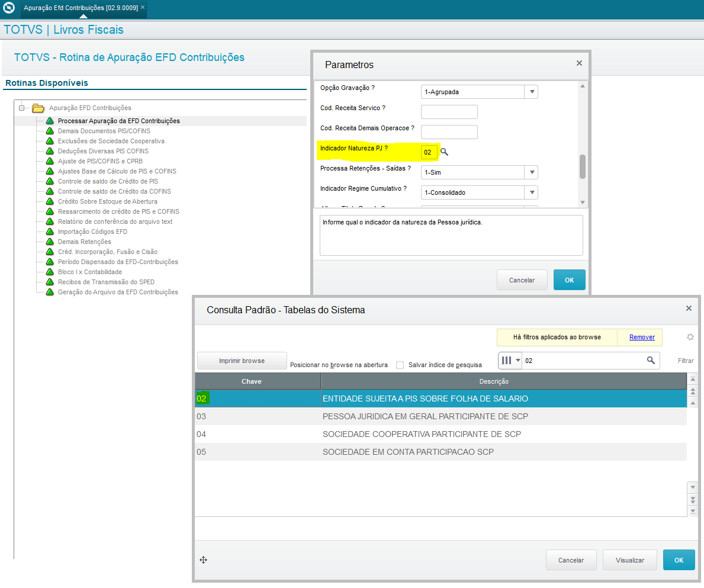Viewport: 704px width, 588px height.
Task: Click green icon beside Demais Documentos PIS/COFINS
Action: point(50,131)
